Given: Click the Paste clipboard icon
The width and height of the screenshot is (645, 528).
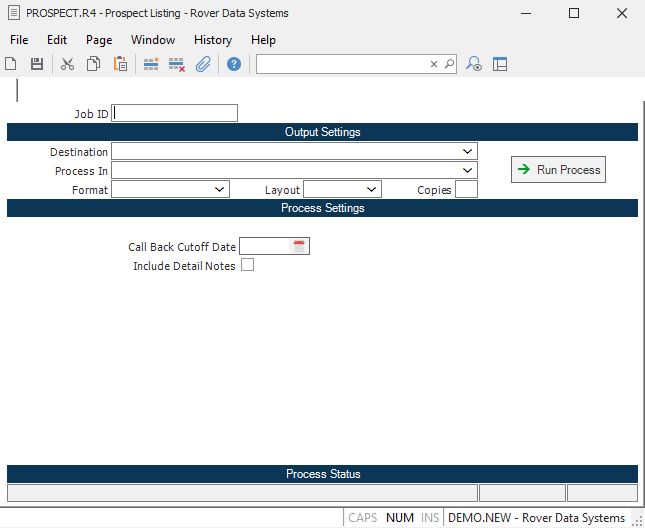Looking at the screenshot, I should coord(120,64).
